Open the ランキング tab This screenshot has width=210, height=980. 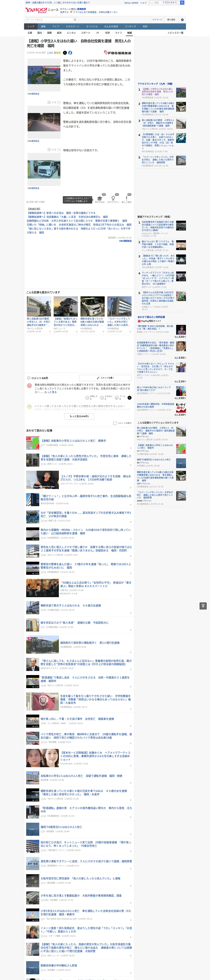pos(130,27)
